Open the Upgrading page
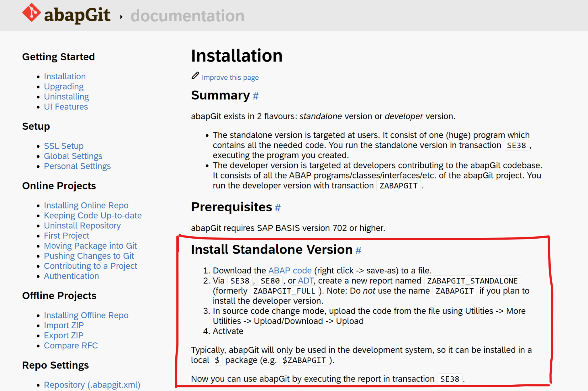Viewport: 588px width, 391px height. tap(63, 86)
